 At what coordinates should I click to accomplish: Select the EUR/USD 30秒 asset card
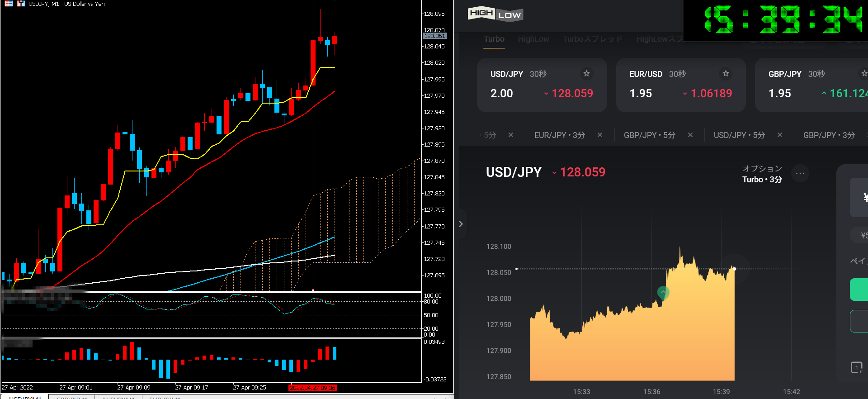[680, 85]
